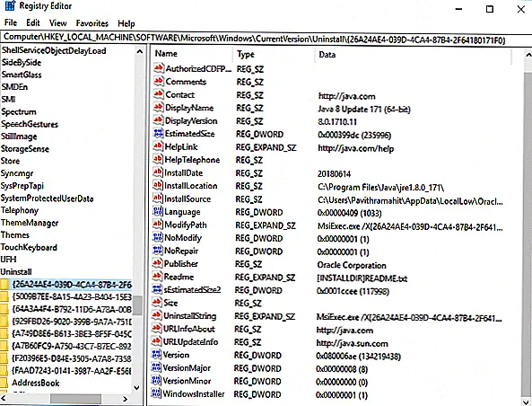This screenshot has width=532, height=406.
Task: Select the DisplayName string icon
Action: [x=159, y=108]
